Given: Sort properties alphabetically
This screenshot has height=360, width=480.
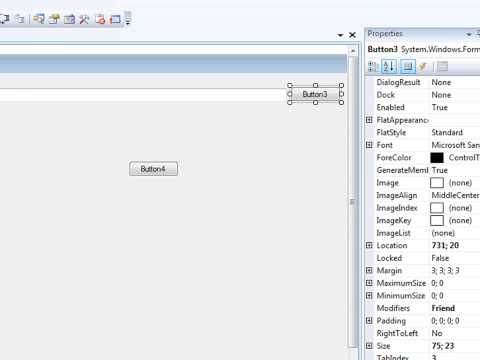Looking at the screenshot, I should [x=389, y=67].
